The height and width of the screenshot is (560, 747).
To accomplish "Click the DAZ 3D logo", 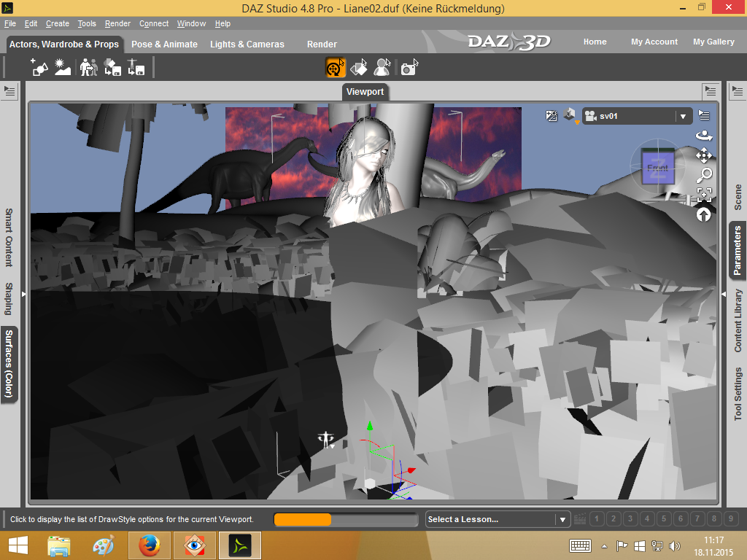I will click(x=509, y=42).
